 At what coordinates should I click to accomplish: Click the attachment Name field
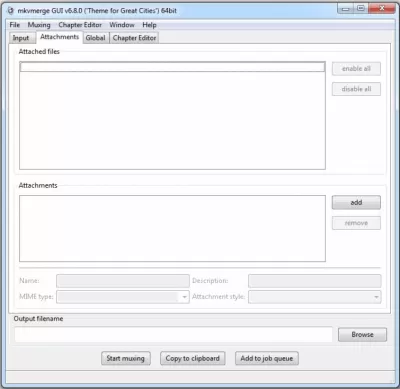123,281
